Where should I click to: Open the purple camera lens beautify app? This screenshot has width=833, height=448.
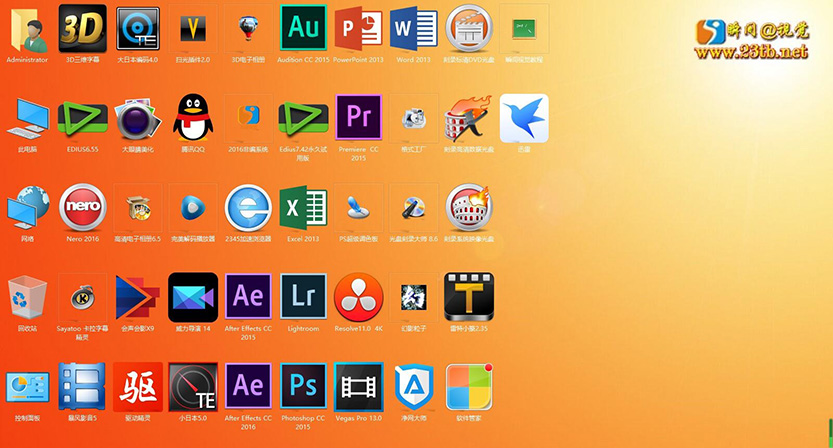point(138,119)
